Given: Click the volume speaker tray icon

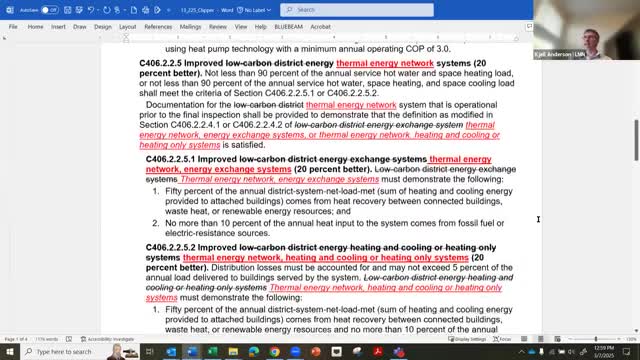Looking at the screenshot, I should tap(571, 351).
